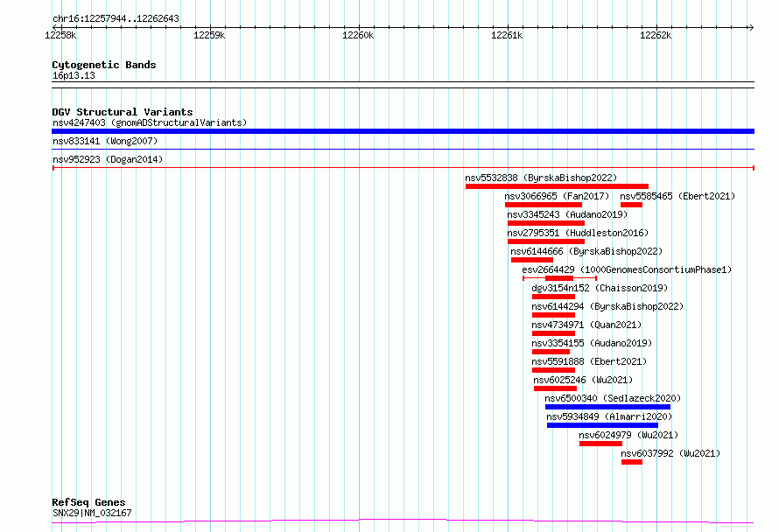Click the red bar under nsv3066965
The image size is (779, 532).
click(x=544, y=205)
